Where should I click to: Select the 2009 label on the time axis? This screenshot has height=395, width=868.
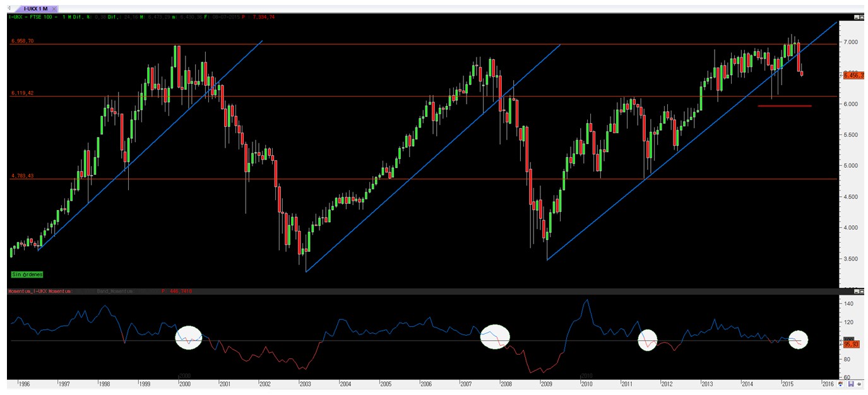(547, 382)
